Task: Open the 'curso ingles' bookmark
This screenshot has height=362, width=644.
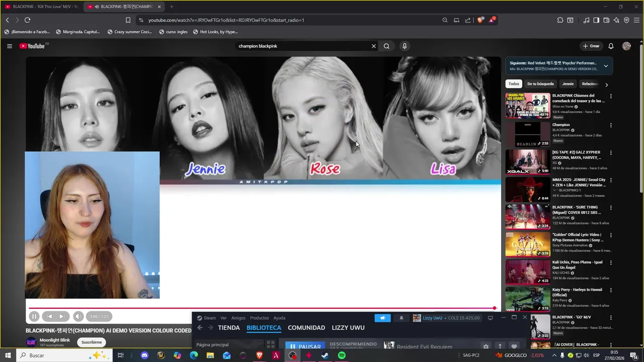Action: coord(173,32)
